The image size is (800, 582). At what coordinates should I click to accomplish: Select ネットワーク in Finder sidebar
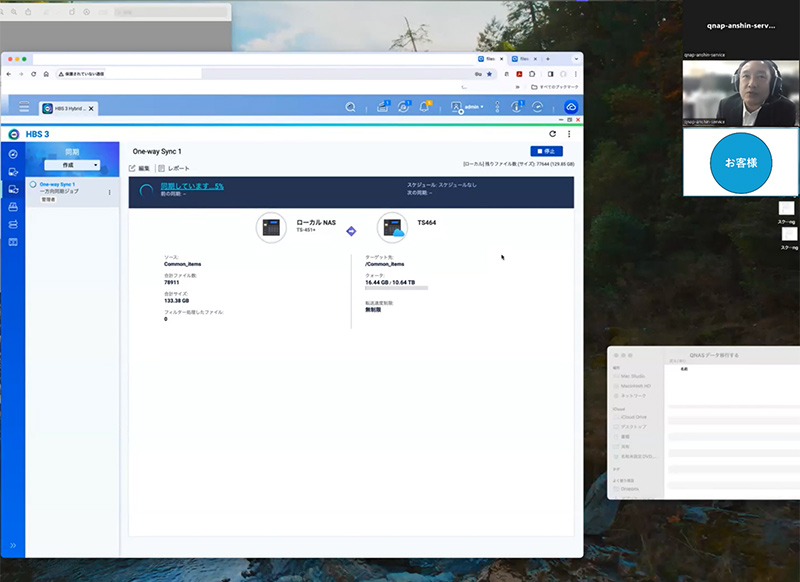click(x=633, y=396)
